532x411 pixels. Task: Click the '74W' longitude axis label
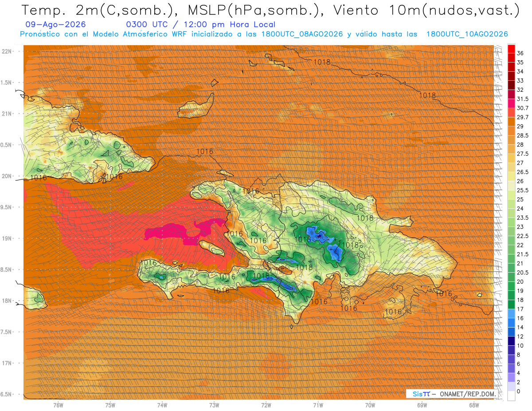tap(162, 405)
